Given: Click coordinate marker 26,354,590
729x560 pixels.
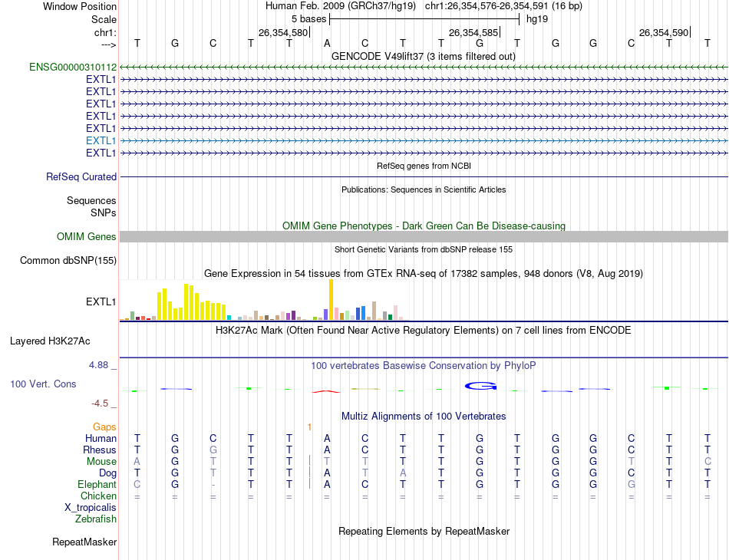Looking at the screenshot, I should point(664,32).
